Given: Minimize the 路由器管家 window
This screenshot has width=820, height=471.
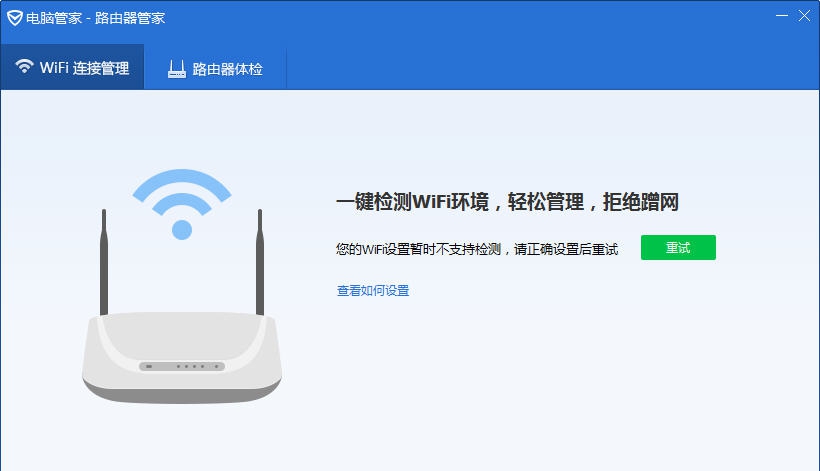Looking at the screenshot, I should point(782,16).
